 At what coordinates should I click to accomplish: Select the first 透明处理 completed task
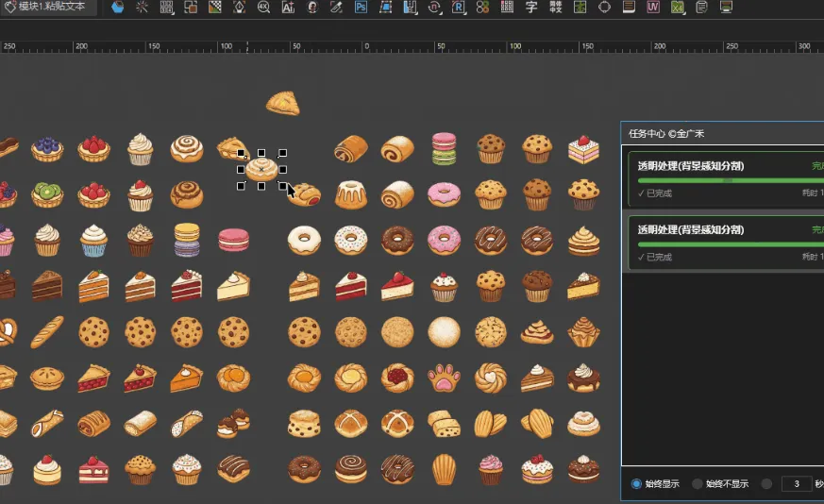click(725, 177)
